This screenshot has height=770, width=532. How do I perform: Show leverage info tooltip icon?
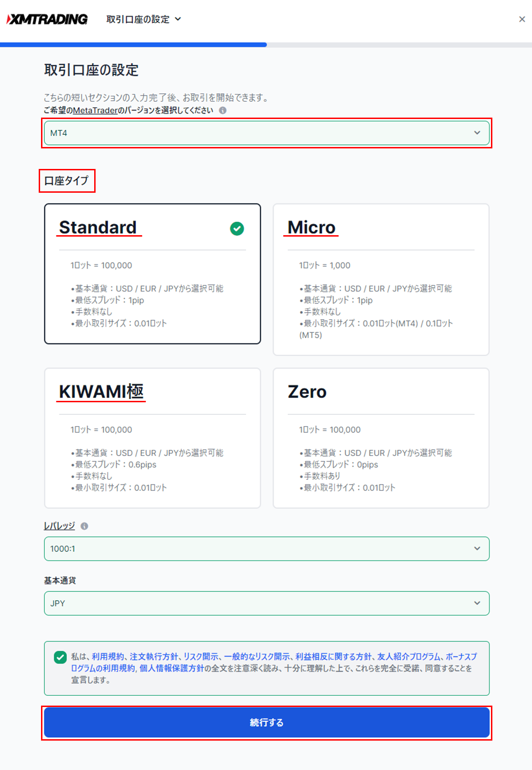(84, 526)
